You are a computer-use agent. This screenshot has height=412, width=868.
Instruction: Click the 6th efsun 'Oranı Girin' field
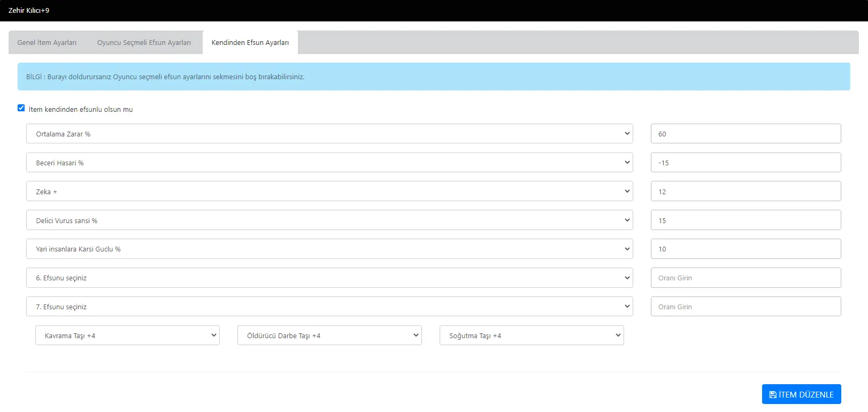pos(746,278)
